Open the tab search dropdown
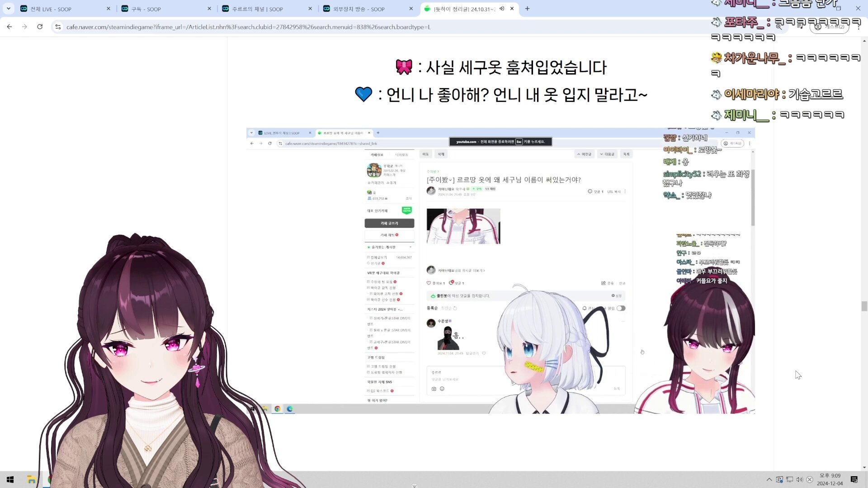 tap(8, 9)
